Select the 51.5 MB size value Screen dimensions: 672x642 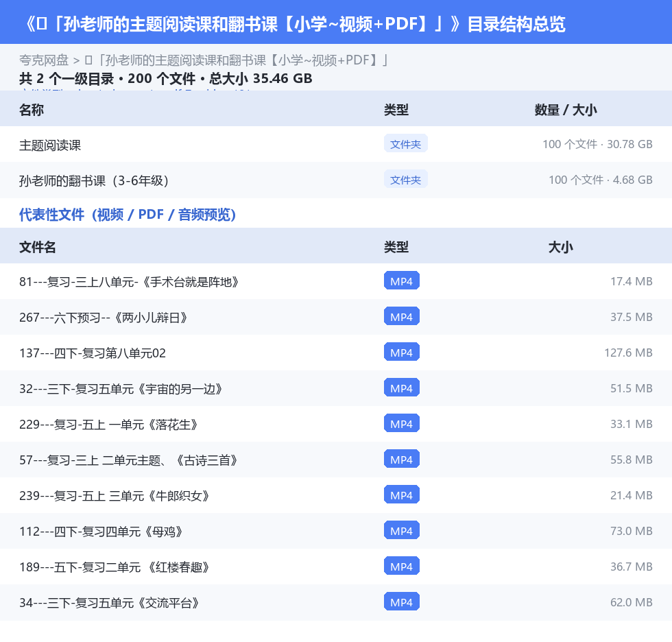tap(632, 388)
